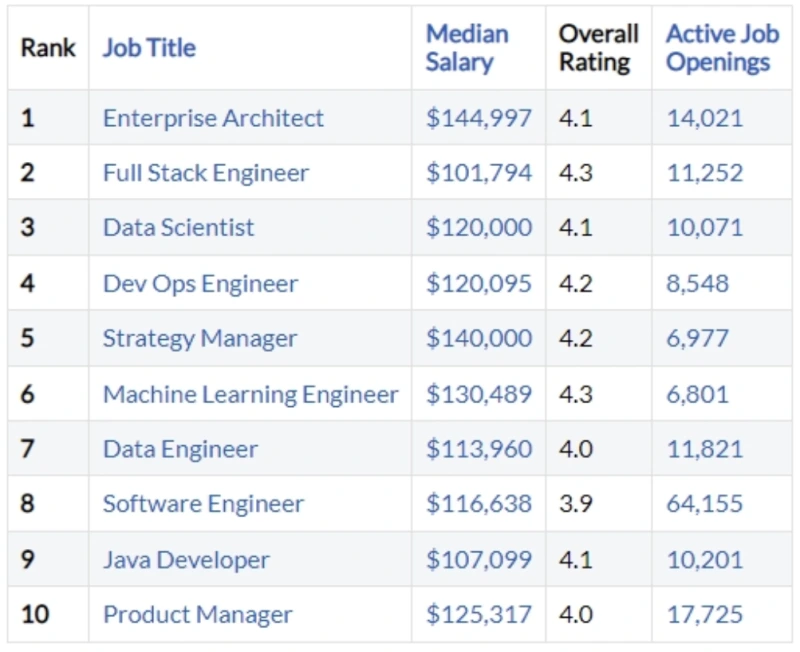This screenshot has width=800, height=652.
Task: Open the Dev Ops Engineer link
Action: [x=200, y=283]
